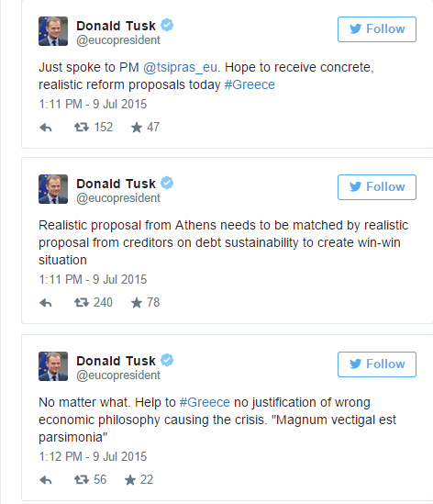Open #Greece hashtag in third tweet
The height and width of the screenshot is (504, 433).
click(205, 402)
